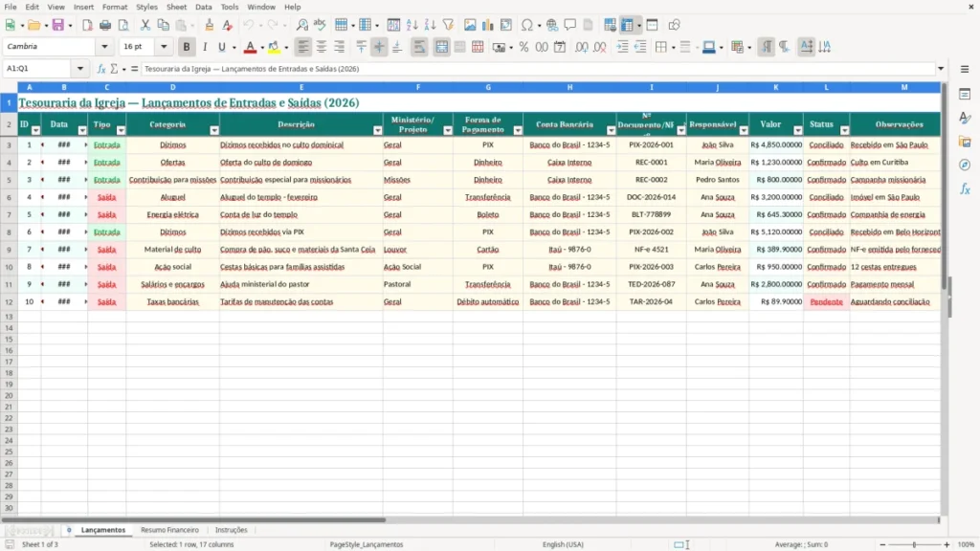Click the AutoFilter funnel icon
This screenshot has height=551, width=980.
click(x=448, y=25)
